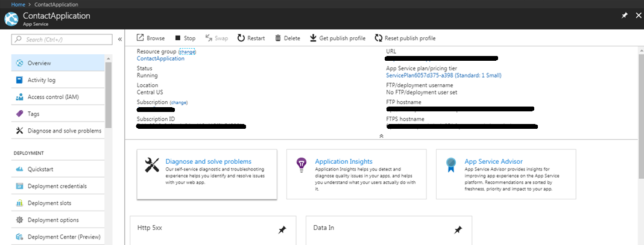Click the Delete trash can icon

click(x=277, y=38)
